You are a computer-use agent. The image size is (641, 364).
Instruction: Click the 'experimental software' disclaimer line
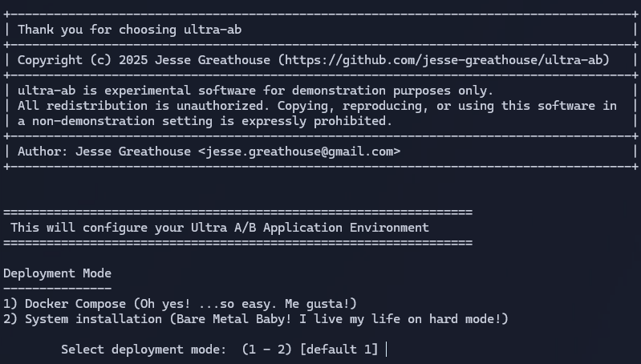pyautogui.click(x=255, y=91)
